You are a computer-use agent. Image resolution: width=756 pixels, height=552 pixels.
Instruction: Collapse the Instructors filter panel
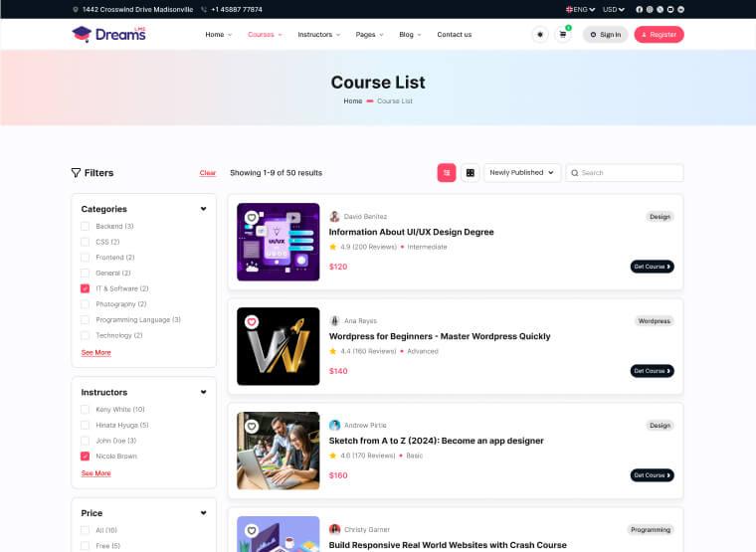click(204, 392)
